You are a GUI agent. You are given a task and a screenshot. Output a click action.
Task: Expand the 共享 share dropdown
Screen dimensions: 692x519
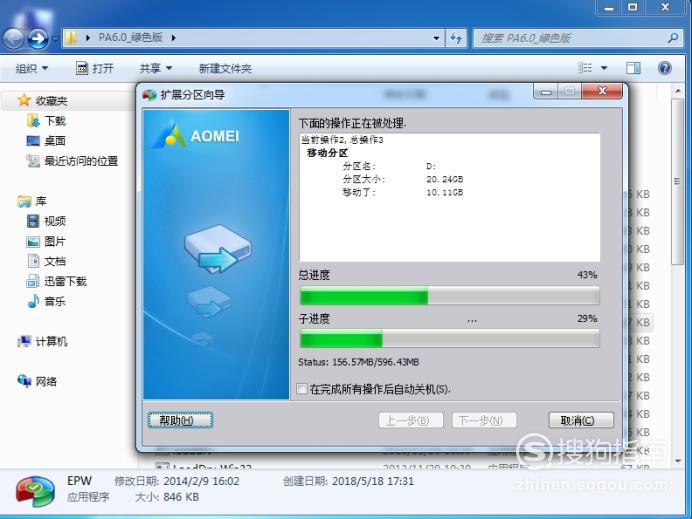tap(155, 68)
